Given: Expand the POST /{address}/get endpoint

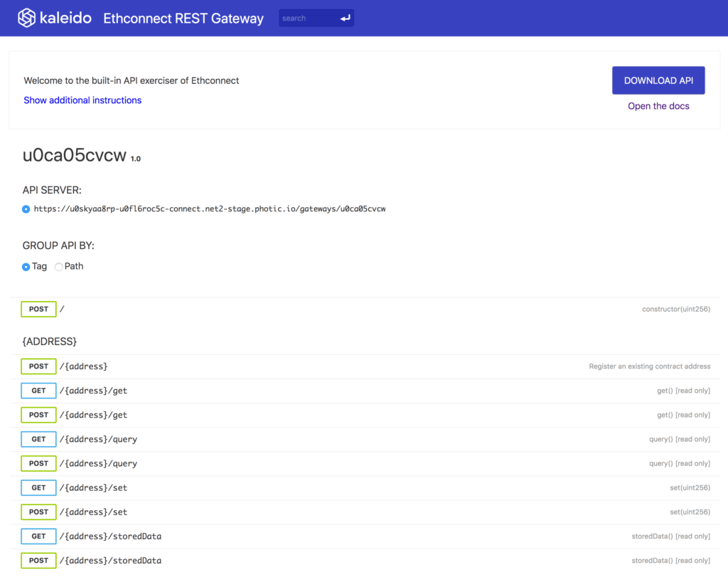Looking at the screenshot, I should tap(365, 415).
